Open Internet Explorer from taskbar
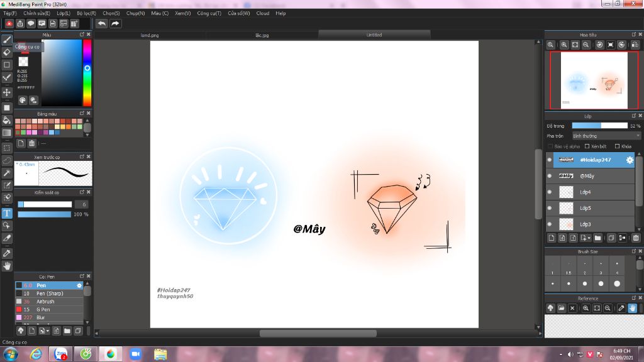 pos(36,354)
